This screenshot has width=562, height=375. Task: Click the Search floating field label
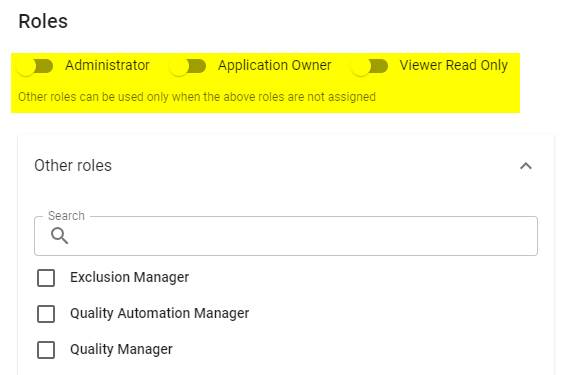point(66,216)
